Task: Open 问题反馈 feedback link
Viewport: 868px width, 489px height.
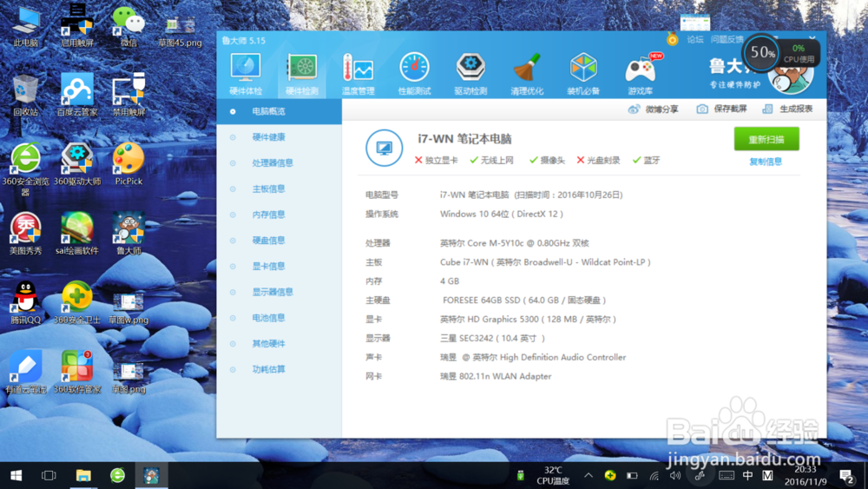Action: [727, 39]
